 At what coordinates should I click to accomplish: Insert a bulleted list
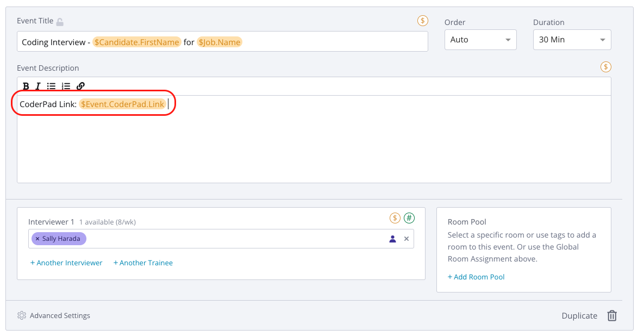51,86
